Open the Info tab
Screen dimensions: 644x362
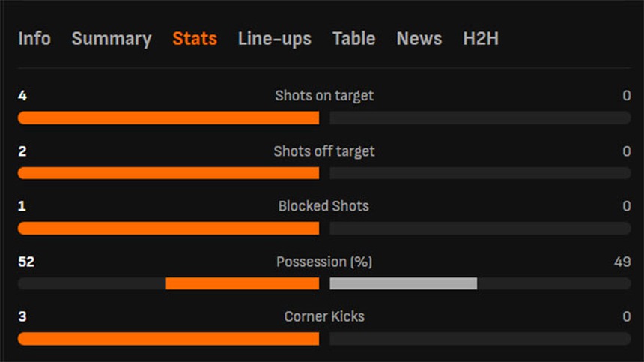(x=34, y=39)
